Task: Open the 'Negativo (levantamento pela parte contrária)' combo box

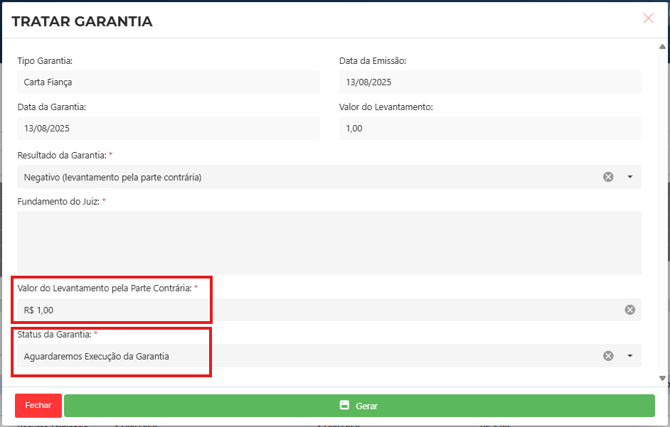Action: (x=300, y=177)
